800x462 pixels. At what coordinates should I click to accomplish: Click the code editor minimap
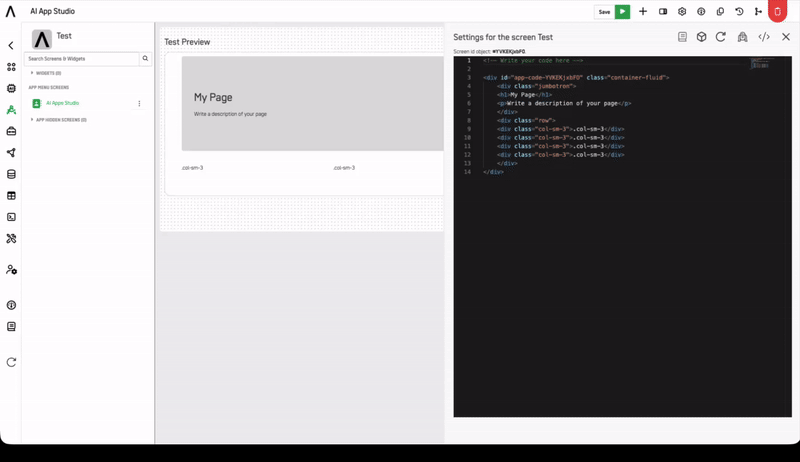[x=763, y=63]
